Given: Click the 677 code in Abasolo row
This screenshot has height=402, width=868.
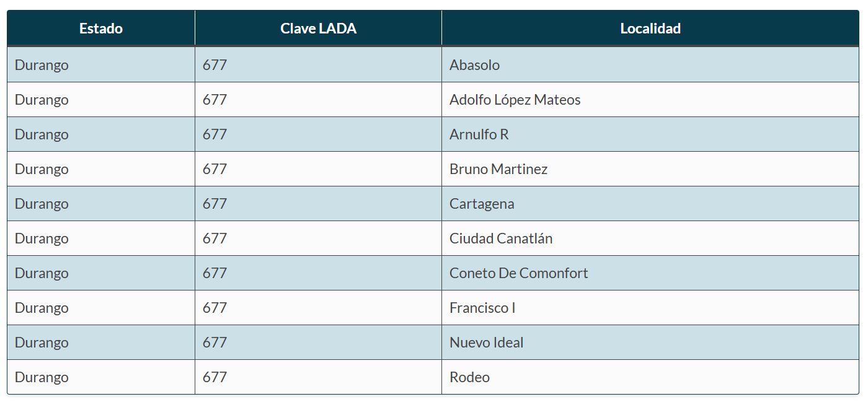Looking at the screenshot, I should 215,65.
